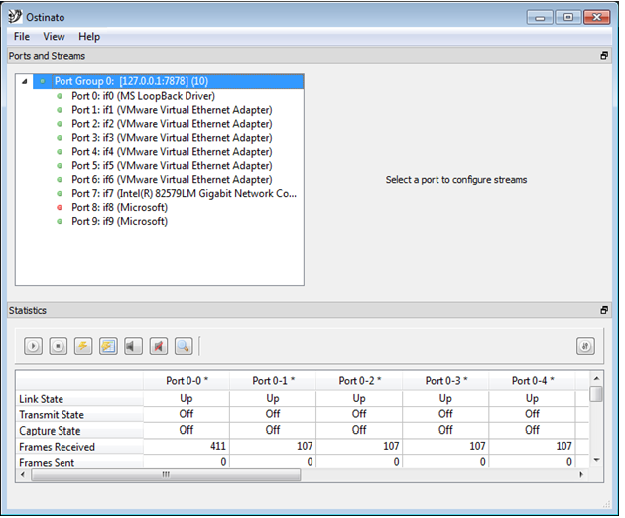Image resolution: width=625 pixels, height=518 pixels.
Task: Click Capture State Off cell for Port 0-1
Action: point(273,430)
